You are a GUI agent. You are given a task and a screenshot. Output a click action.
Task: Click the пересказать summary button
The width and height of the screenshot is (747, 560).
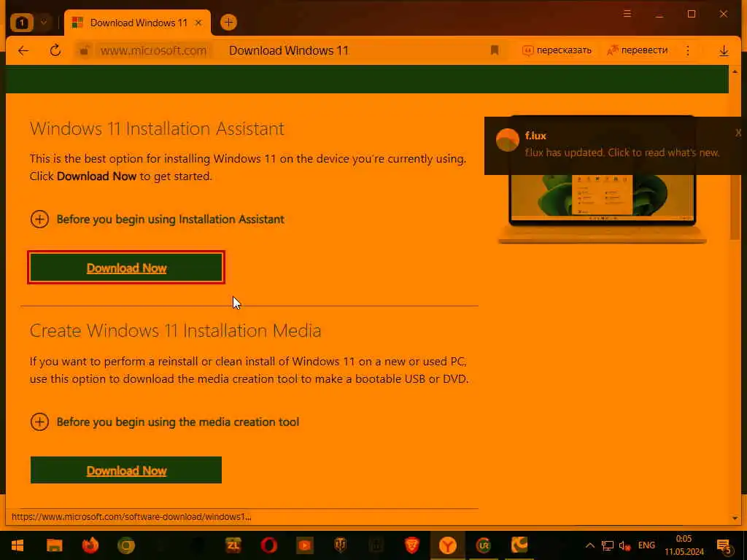click(557, 50)
